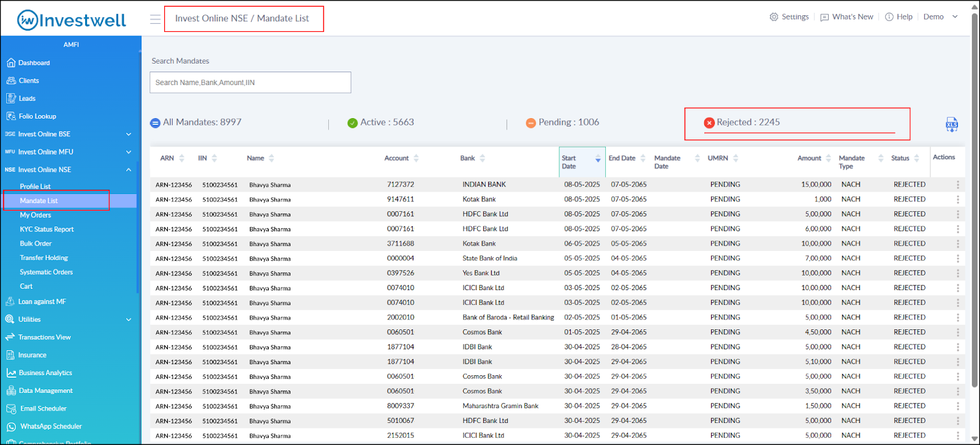
Task: Toggle the hamburger sidebar menu icon
Action: pyautogui.click(x=156, y=19)
